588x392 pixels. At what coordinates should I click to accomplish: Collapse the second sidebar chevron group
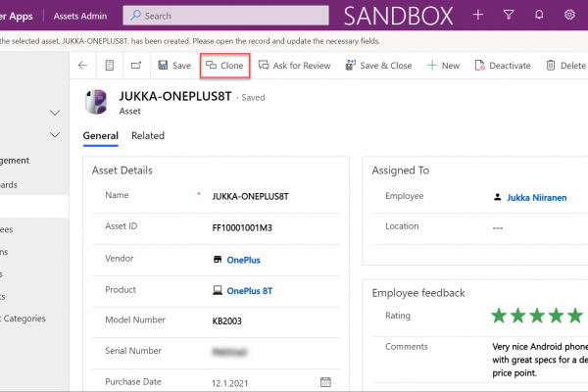[55, 134]
